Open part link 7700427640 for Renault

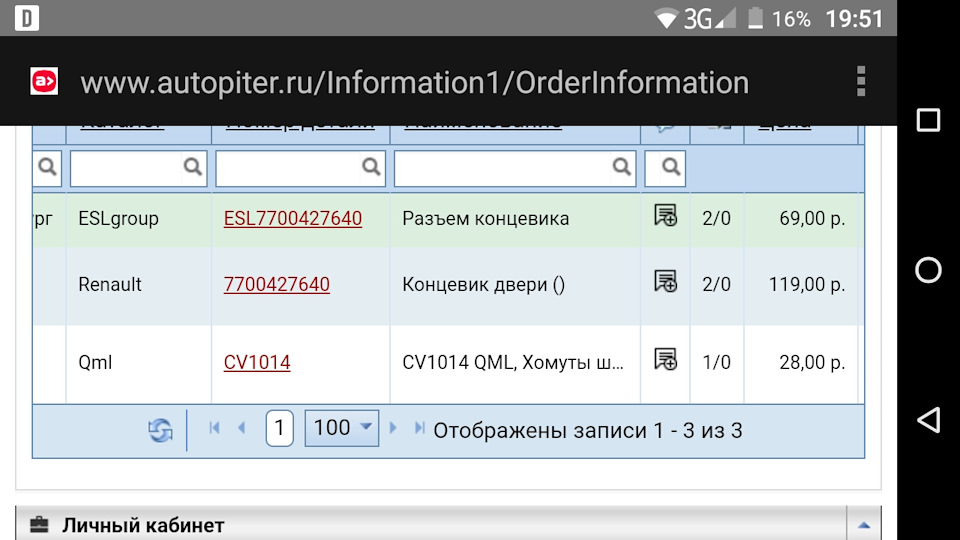[277, 285]
